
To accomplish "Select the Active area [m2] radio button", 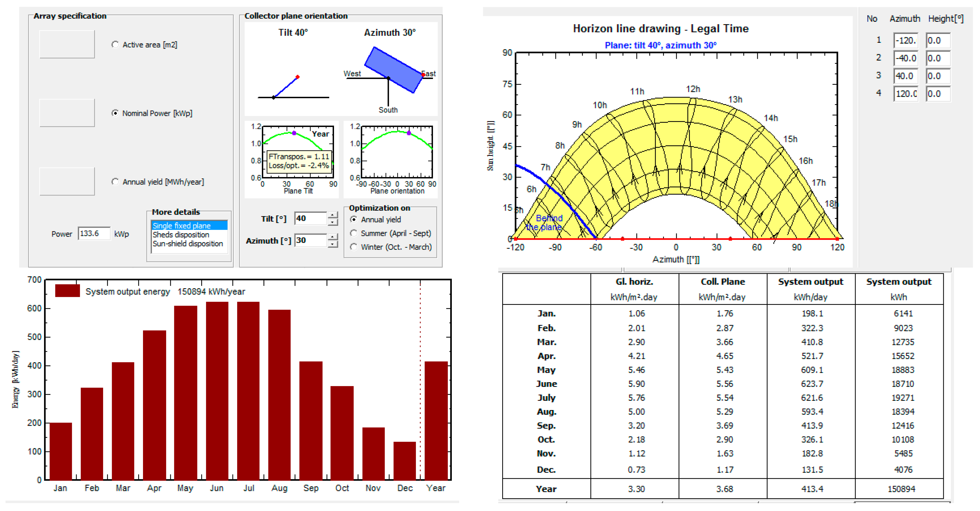I will [x=115, y=45].
